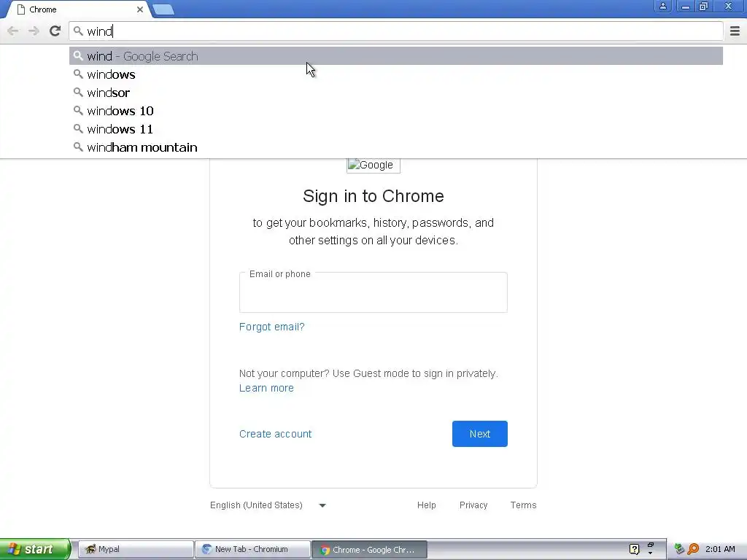Open the Privacy link in footer
The width and height of the screenshot is (747, 560).
click(473, 505)
